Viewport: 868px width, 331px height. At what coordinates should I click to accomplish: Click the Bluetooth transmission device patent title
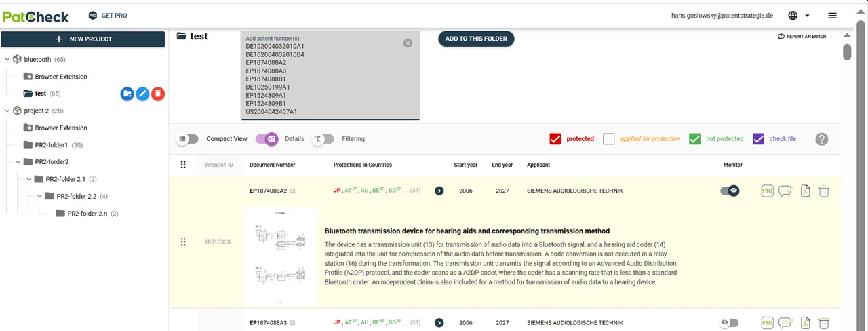click(x=467, y=231)
